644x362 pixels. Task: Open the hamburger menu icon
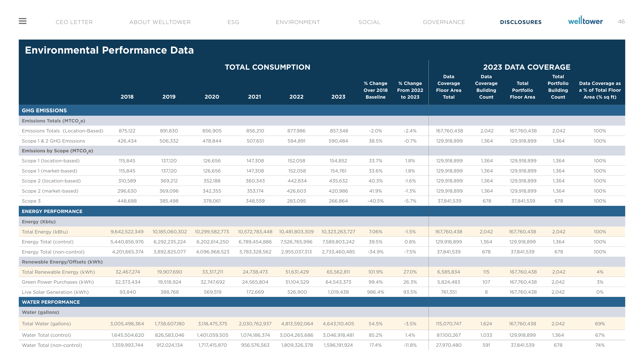23,21
